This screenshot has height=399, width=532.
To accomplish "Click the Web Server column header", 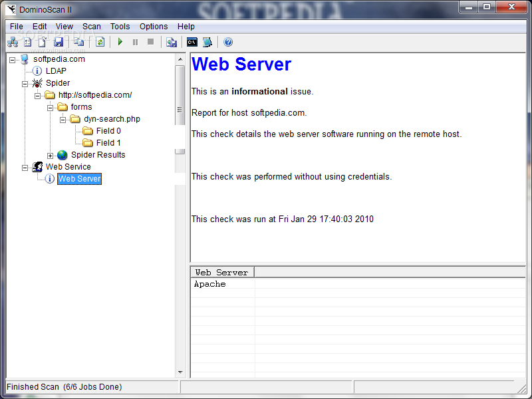I will click(x=222, y=272).
